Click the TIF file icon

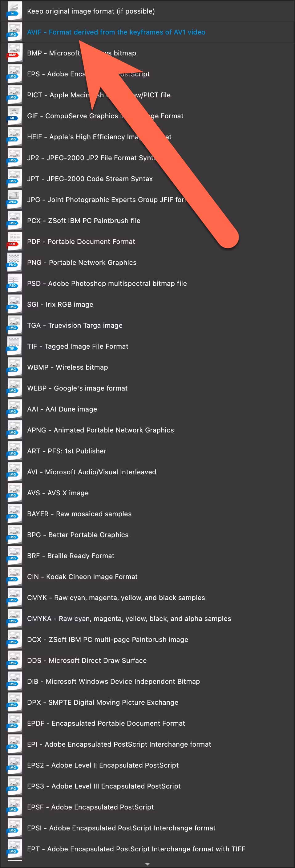pos(14,346)
